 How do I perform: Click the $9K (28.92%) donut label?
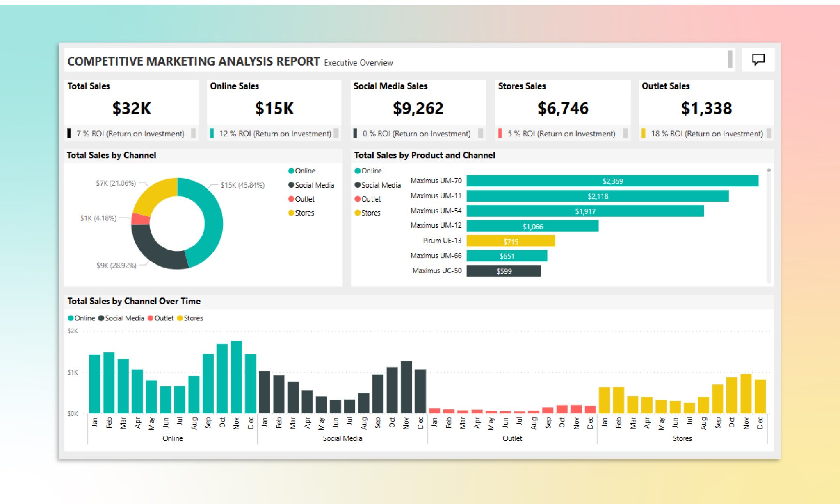click(x=116, y=265)
